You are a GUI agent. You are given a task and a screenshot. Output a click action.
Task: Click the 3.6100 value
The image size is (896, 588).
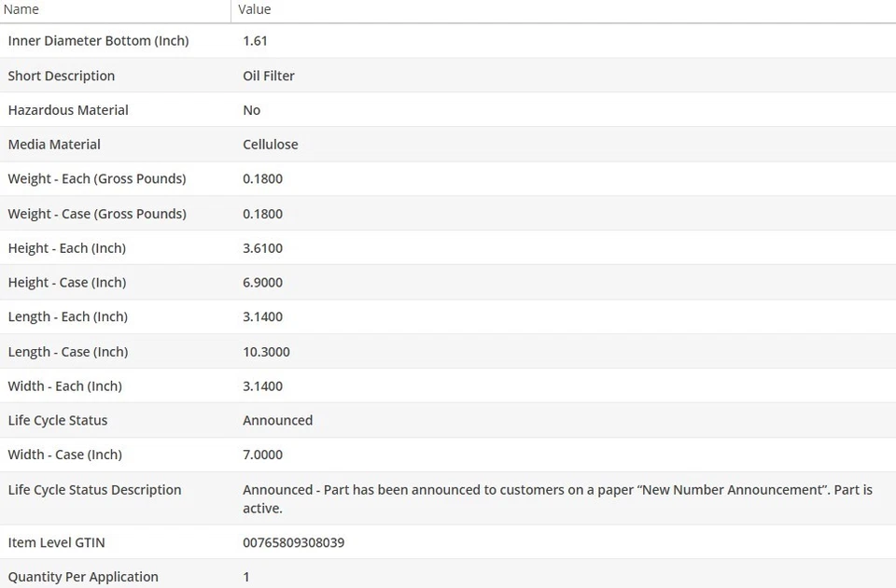[263, 248]
